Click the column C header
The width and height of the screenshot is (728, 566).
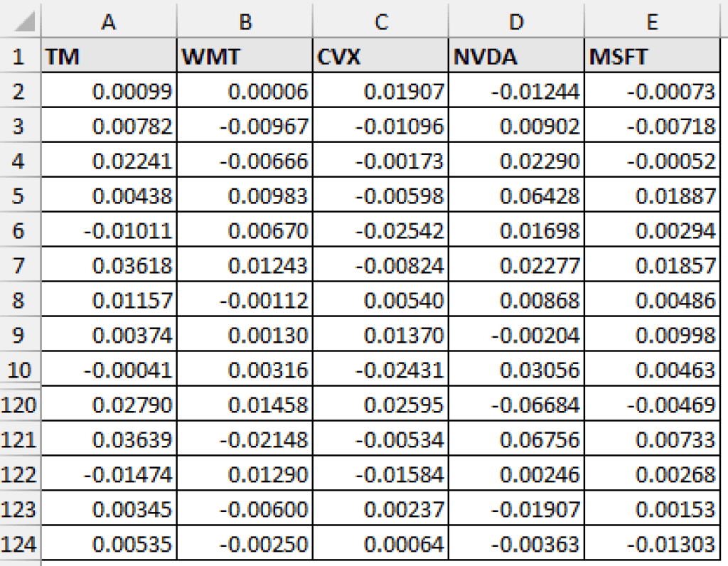tap(381, 22)
